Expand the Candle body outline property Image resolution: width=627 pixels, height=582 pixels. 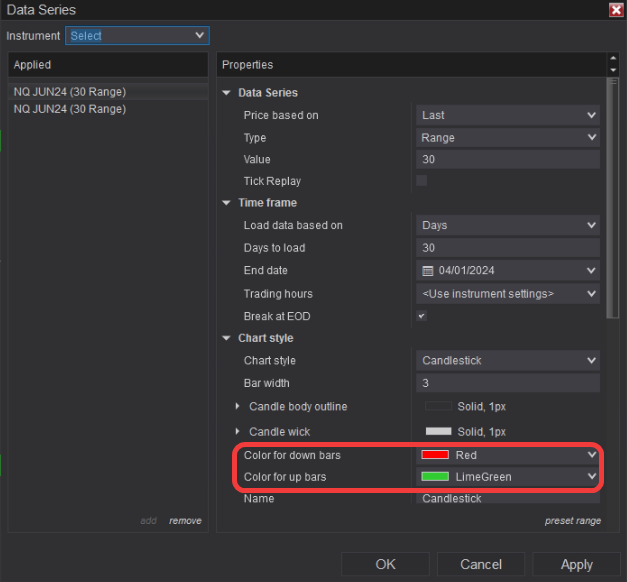point(237,406)
